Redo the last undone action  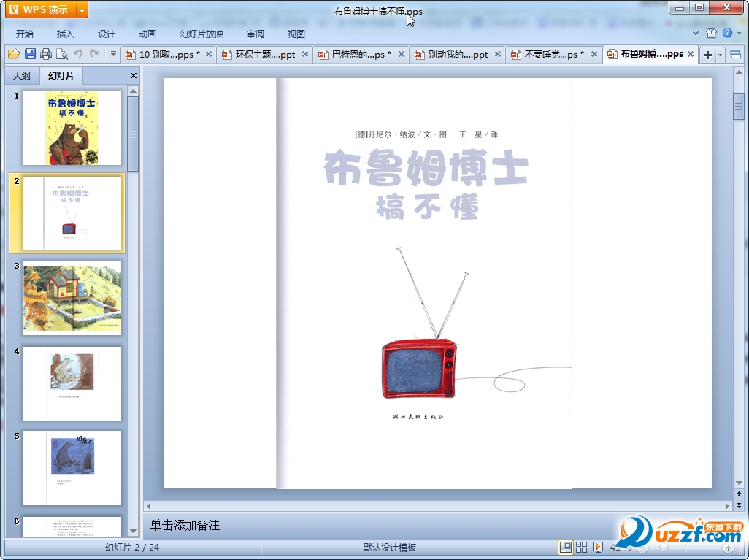[94, 54]
